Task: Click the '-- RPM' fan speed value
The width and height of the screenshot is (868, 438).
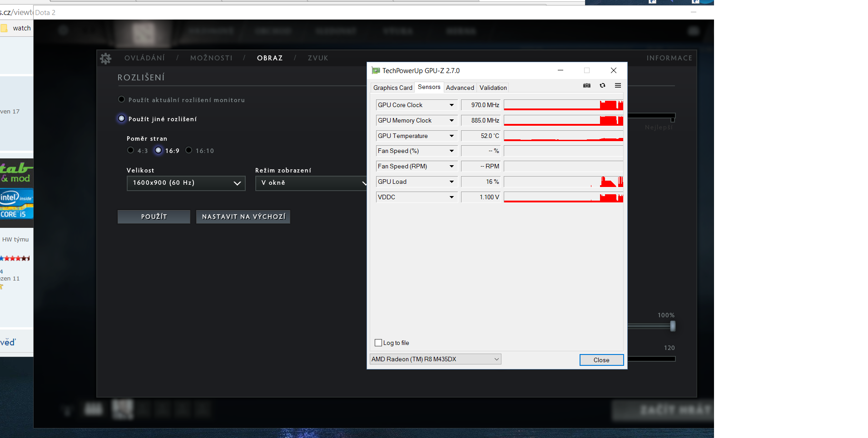Action: coord(481,166)
